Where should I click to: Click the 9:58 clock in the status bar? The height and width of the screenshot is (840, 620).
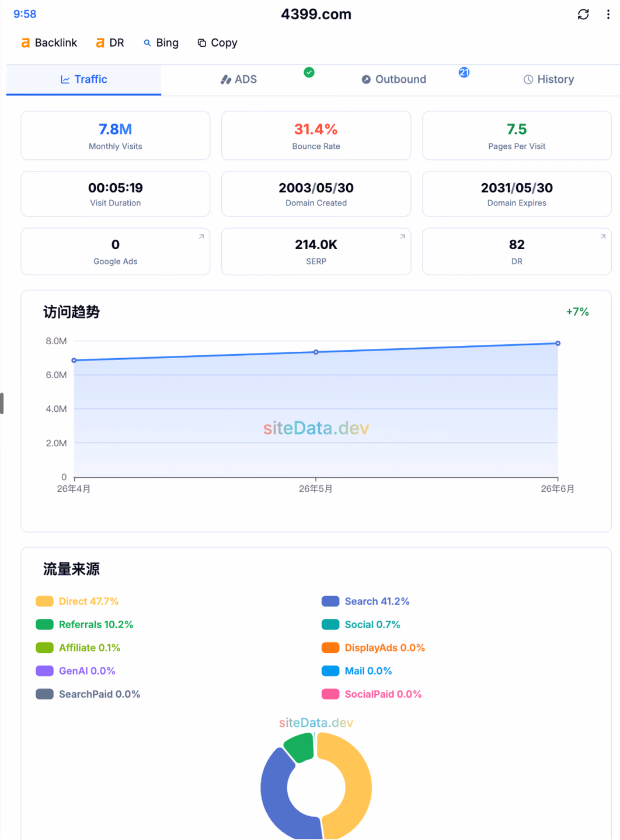pyautogui.click(x=25, y=14)
